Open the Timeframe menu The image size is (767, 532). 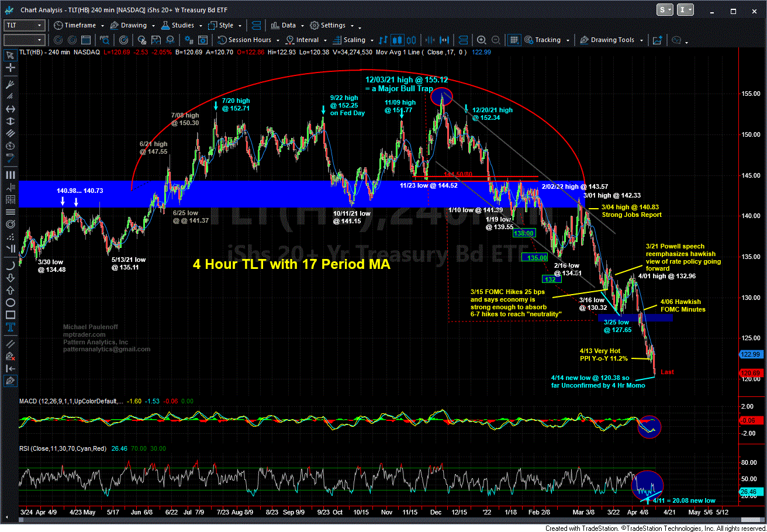click(x=74, y=25)
